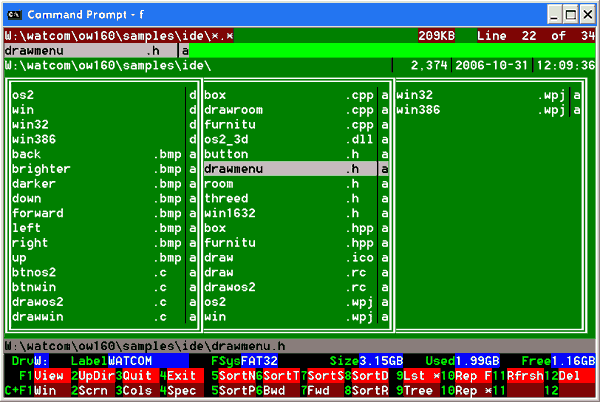Viewport: 600px width, 402px height.
Task: Open the Tree view function key
Action: pos(421,389)
